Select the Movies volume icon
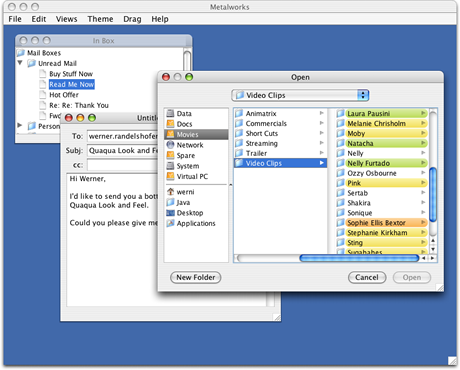Viewport: 460px width, 370px height. (170, 134)
